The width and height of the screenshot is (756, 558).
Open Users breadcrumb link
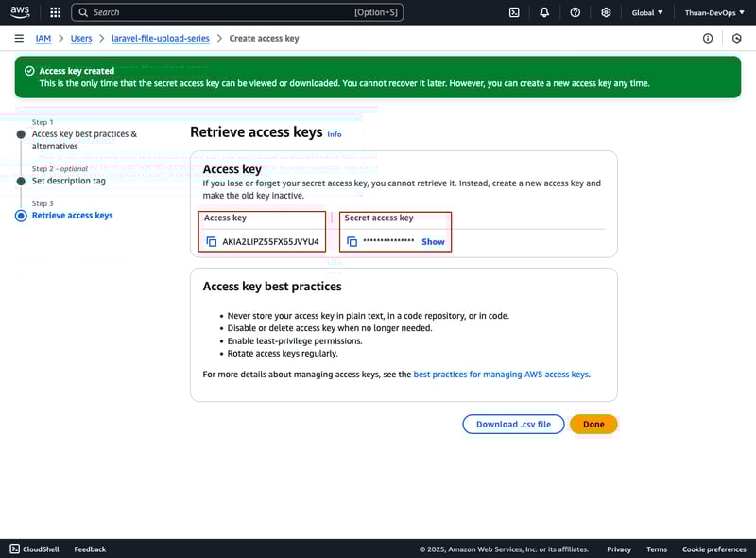coord(81,39)
